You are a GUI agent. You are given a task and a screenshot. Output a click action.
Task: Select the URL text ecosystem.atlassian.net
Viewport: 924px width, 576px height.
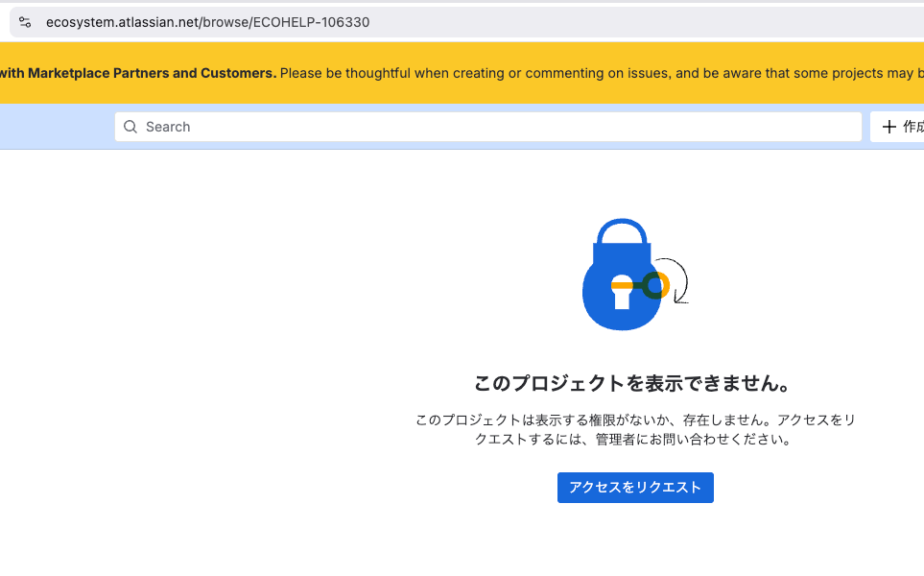(120, 22)
